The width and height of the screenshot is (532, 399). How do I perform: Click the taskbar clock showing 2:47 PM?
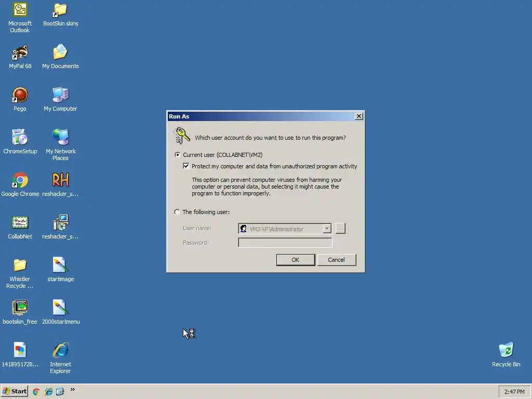coord(514,392)
